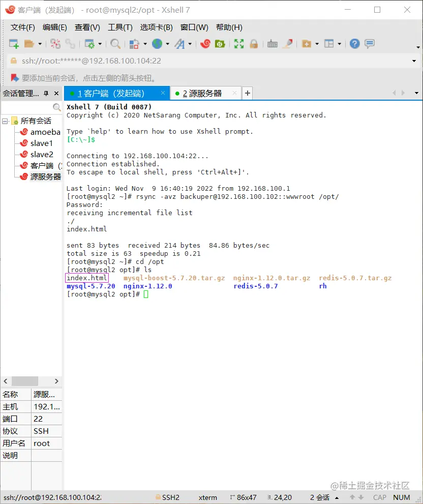
Task: Click the Color Scheme toolbar icon
Action: [x=134, y=44]
